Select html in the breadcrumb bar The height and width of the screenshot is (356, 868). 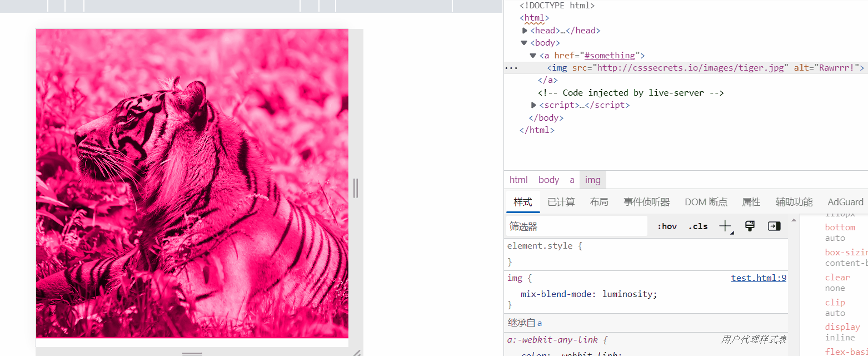click(518, 180)
